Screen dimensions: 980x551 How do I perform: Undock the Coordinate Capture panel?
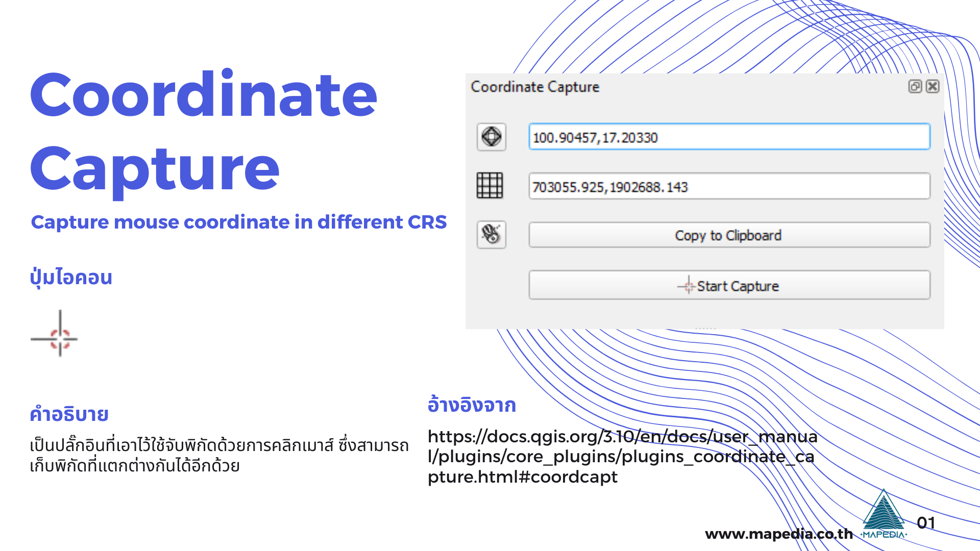(x=915, y=86)
